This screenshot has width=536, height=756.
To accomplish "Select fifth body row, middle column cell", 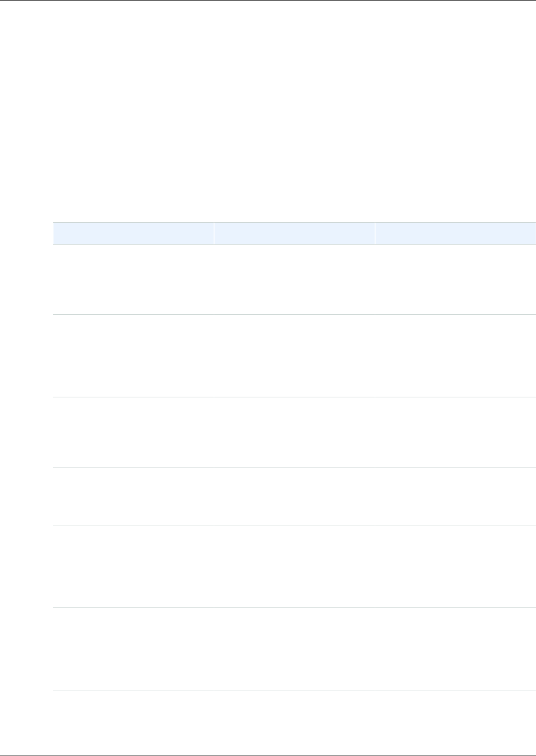I will (x=294, y=567).
